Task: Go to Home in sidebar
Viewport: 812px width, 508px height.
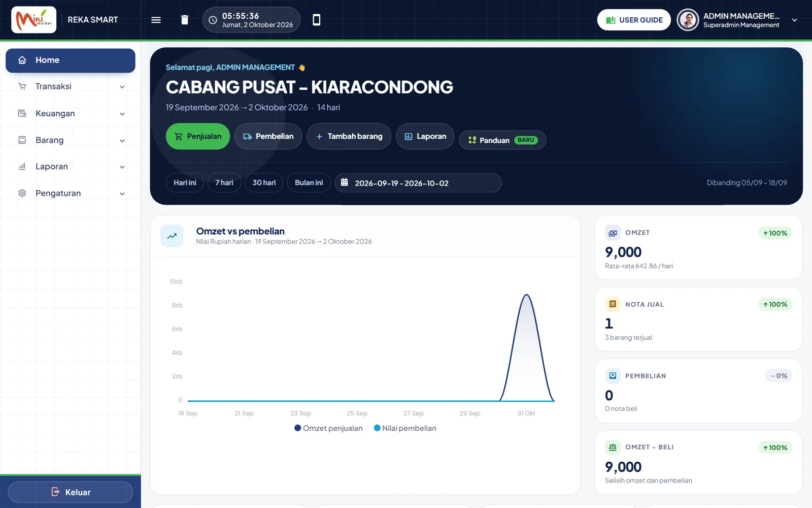Action: click(71, 60)
